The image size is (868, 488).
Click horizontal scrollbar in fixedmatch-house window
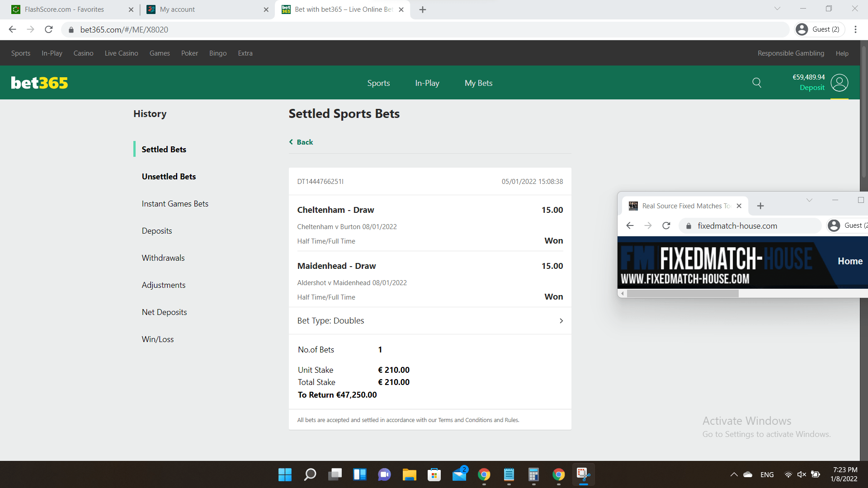tap(683, 294)
